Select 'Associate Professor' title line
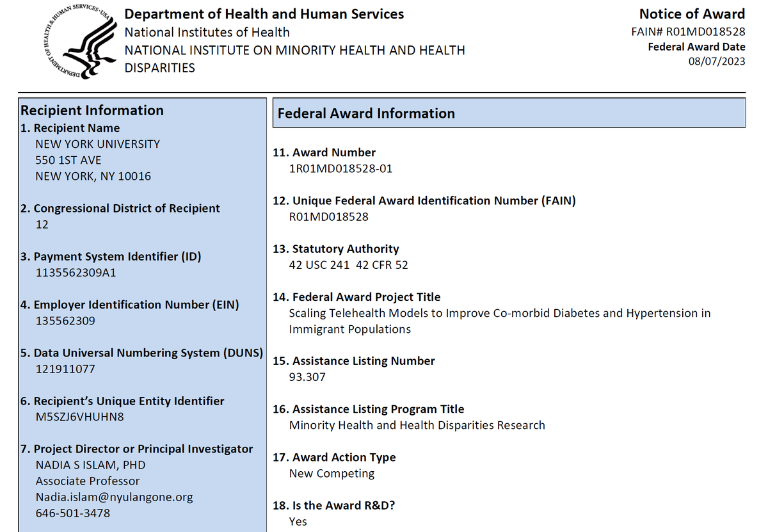 tap(88, 481)
